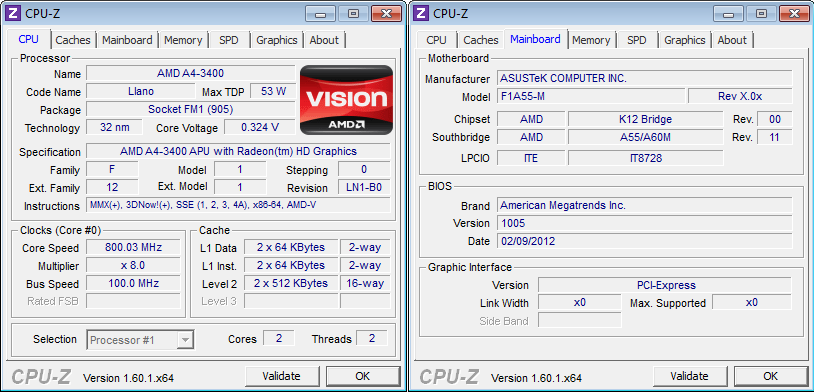Click LPCIO vendor ITE
This screenshot has height=392, width=814.
pos(531,158)
